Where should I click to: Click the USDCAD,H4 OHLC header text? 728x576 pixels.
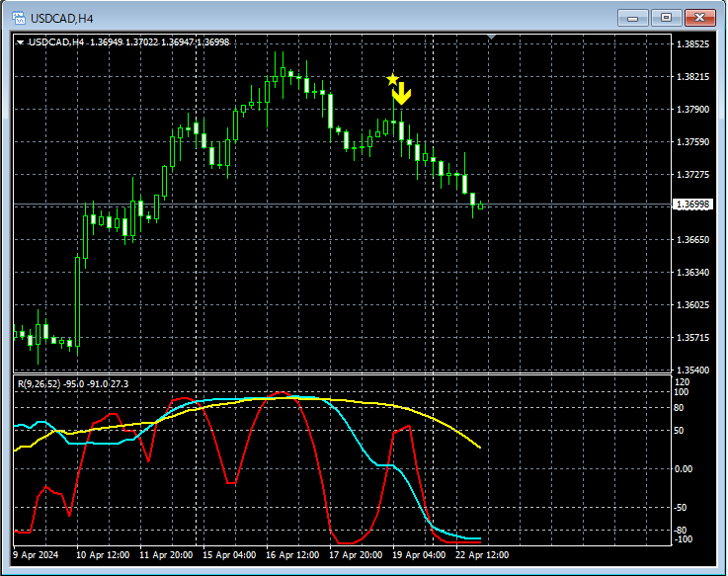point(128,42)
